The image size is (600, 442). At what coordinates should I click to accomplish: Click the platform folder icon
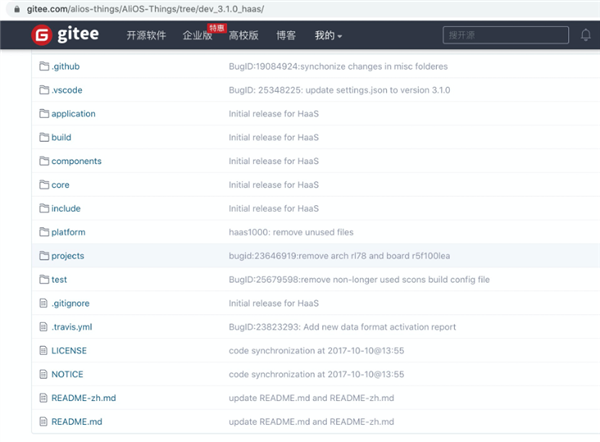point(43,232)
